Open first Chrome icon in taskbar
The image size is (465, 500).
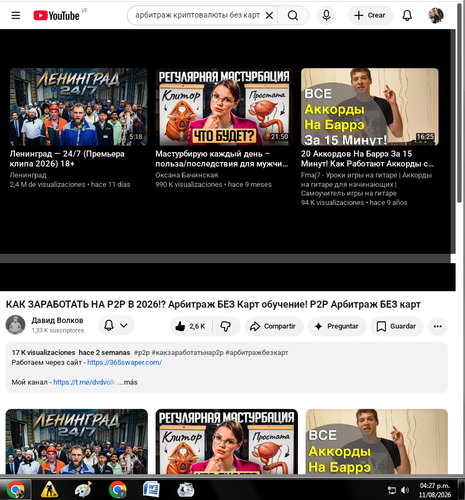pos(15,490)
